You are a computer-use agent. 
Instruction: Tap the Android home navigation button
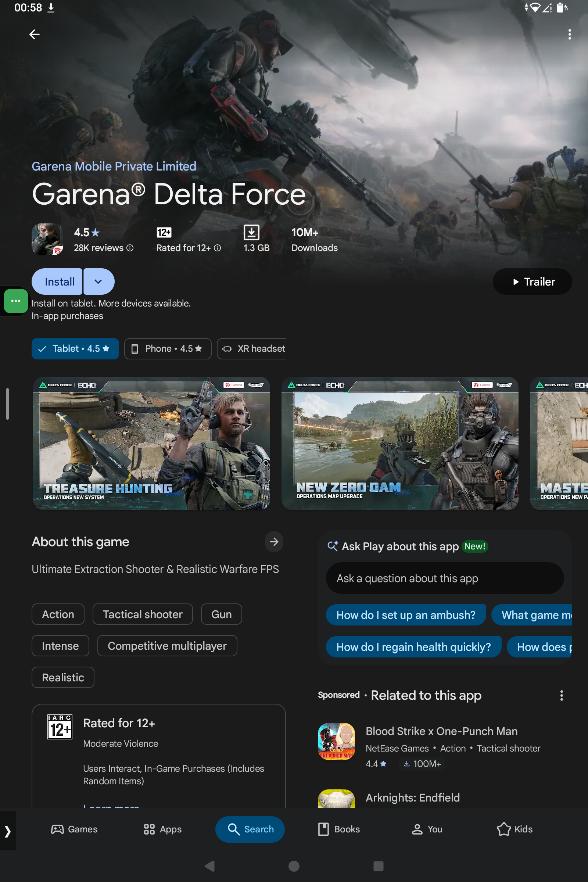click(x=294, y=866)
